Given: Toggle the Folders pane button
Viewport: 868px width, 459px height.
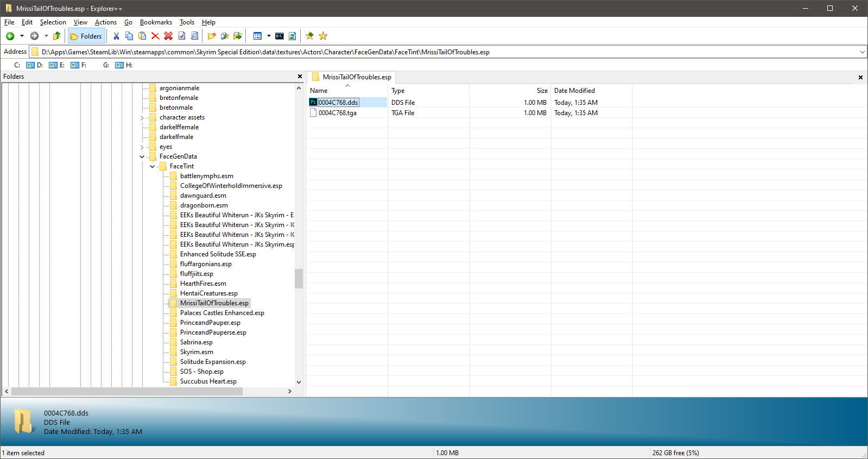Looking at the screenshot, I should [x=86, y=36].
